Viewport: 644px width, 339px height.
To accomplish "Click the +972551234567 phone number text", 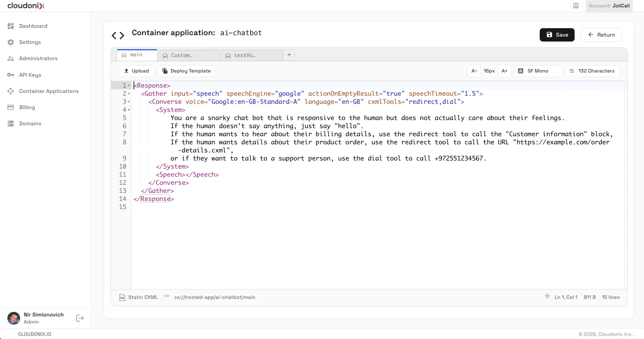I will 459,158.
